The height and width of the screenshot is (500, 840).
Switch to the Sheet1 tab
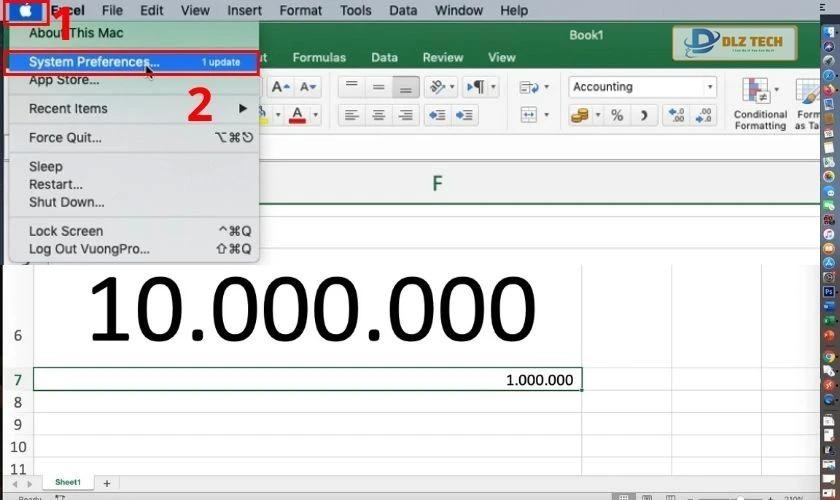click(68, 482)
